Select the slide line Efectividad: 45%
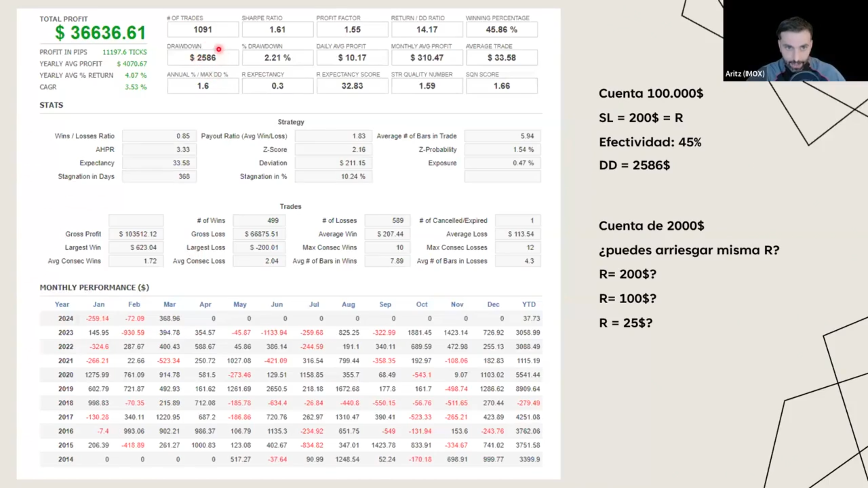This screenshot has width=868, height=488. pyautogui.click(x=650, y=142)
